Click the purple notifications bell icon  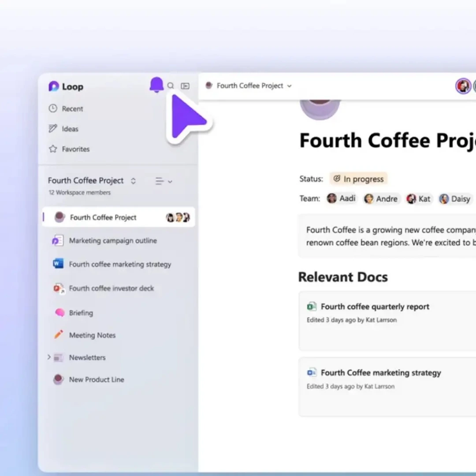point(156,85)
